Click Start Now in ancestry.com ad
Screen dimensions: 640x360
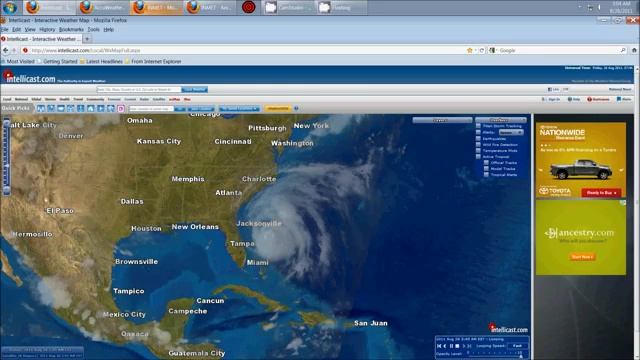[x=582, y=257]
